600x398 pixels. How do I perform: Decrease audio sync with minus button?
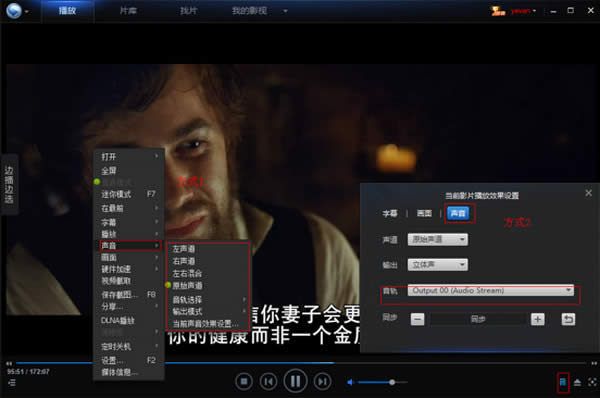click(x=417, y=319)
